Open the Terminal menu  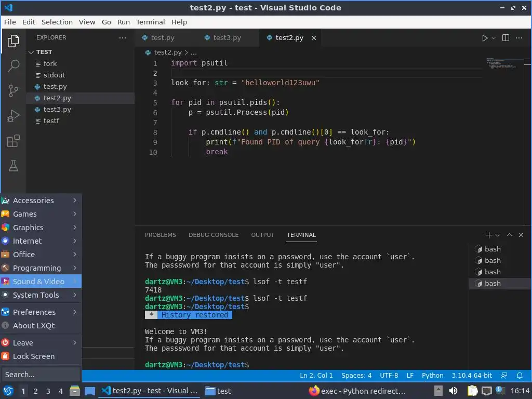(x=150, y=22)
